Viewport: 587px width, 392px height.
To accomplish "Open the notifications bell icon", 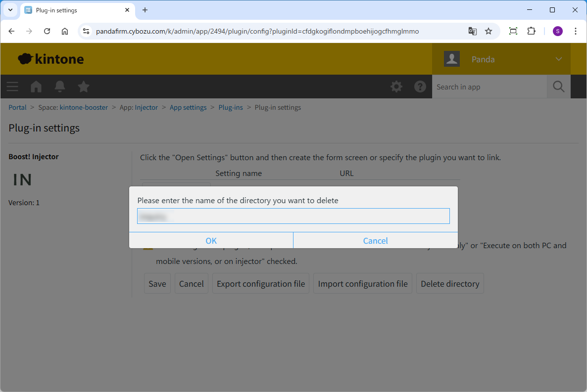I will pyautogui.click(x=60, y=87).
